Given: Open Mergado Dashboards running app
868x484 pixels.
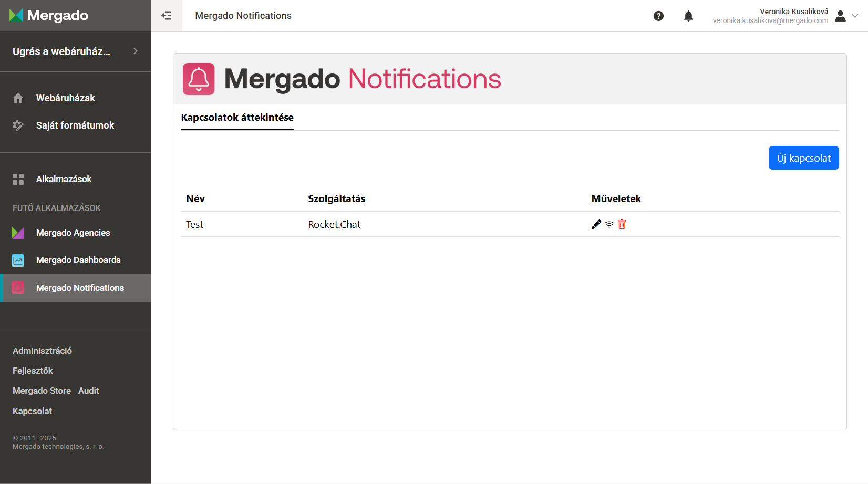Looking at the screenshot, I should point(78,260).
